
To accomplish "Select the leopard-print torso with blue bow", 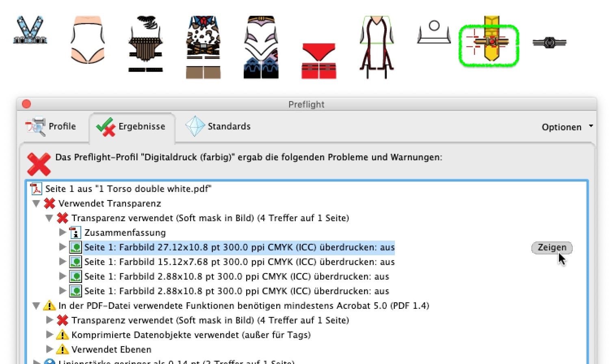I will click(x=204, y=47).
